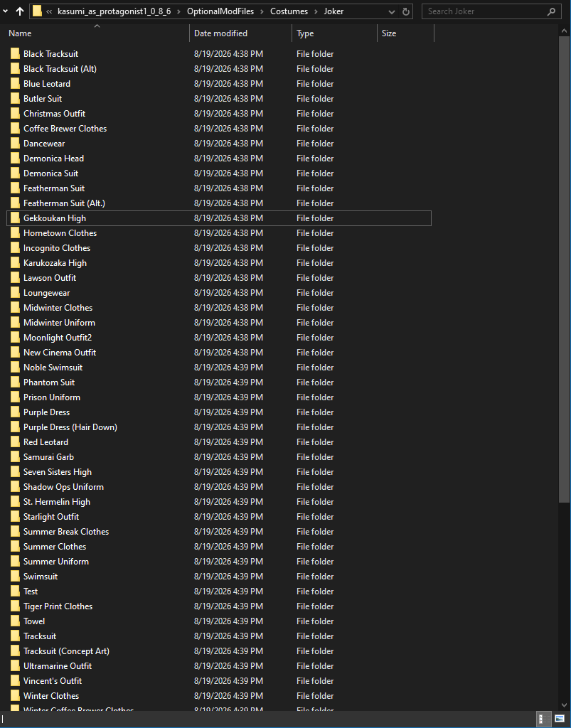Select the Hometown Clothes folder icon
571x728 pixels.
(16, 233)
